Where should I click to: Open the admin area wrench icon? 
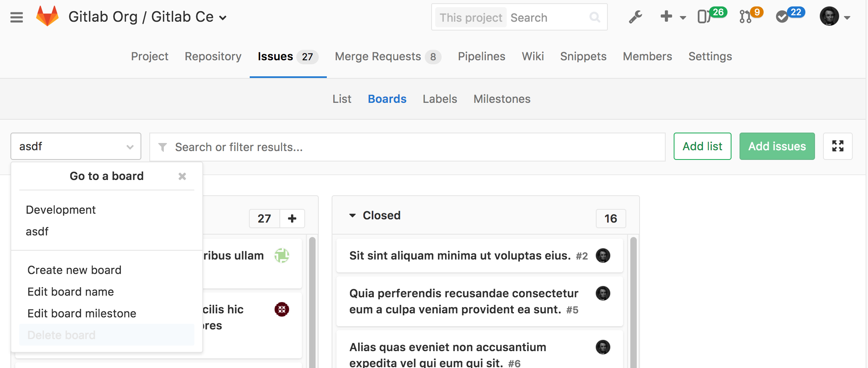[x=636, y=17]
